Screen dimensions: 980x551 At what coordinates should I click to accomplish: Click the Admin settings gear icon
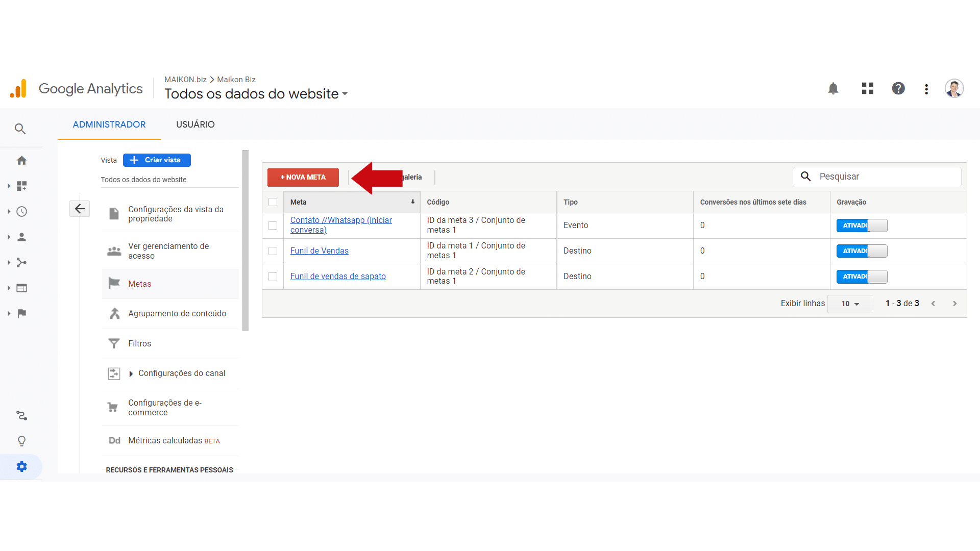coord(20,466)
